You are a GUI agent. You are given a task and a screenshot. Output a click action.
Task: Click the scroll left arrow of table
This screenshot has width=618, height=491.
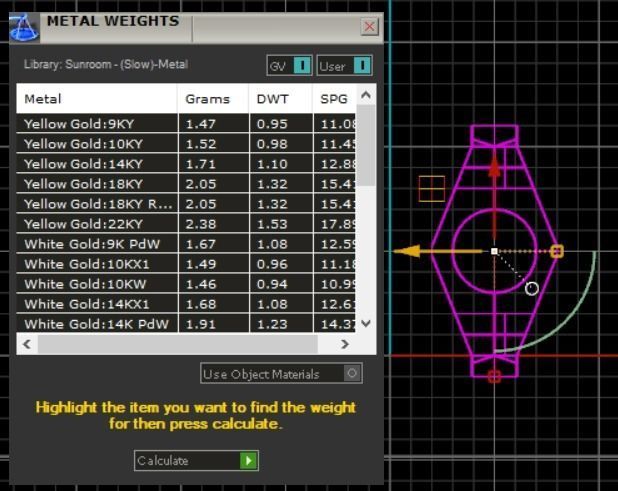27,344
